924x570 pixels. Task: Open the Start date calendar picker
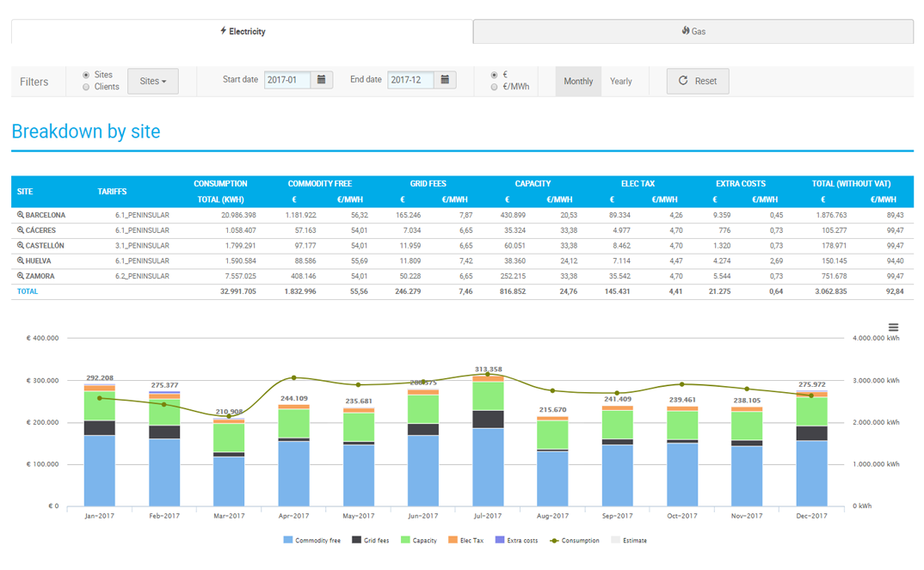coord(322,80)
